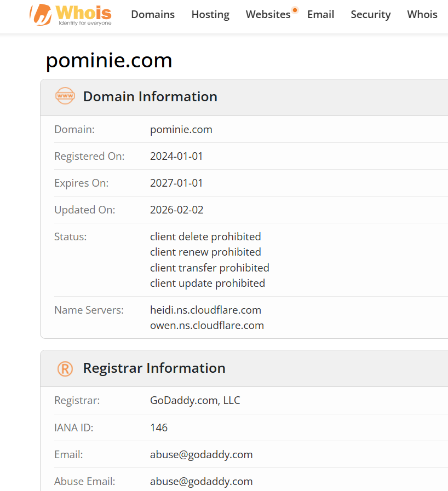This screenshot has width=448, height=491.
Task: Select expiry date 2027-01-01
Action: coord(176,183)
